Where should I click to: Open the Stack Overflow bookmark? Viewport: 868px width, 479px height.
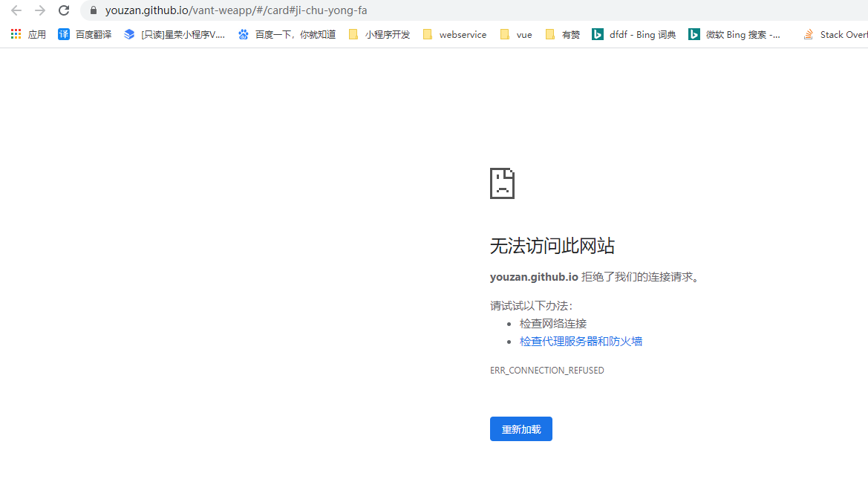click(x=835, y=34)
